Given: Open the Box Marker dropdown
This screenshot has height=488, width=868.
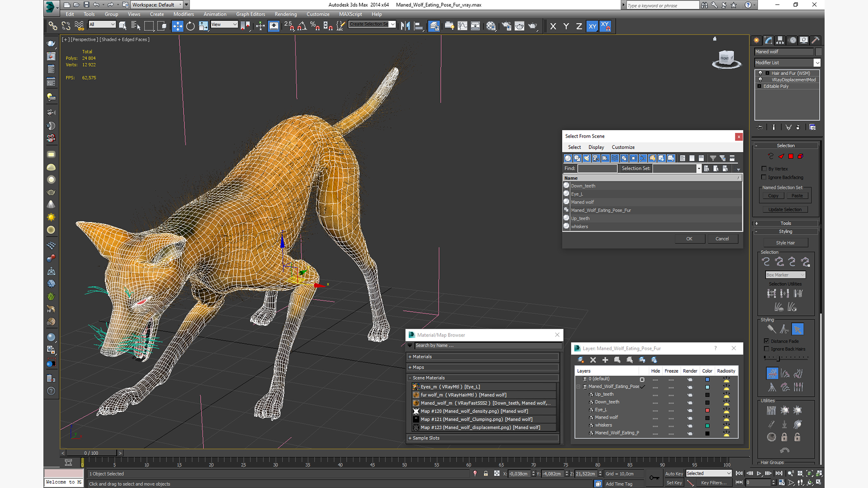Looking at the screenshot, I should (x=785, y=275).
